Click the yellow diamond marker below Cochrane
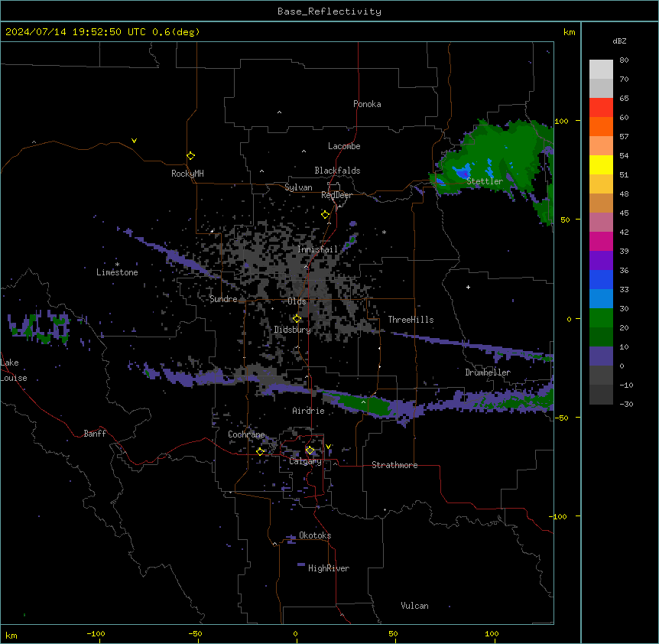 260,451
